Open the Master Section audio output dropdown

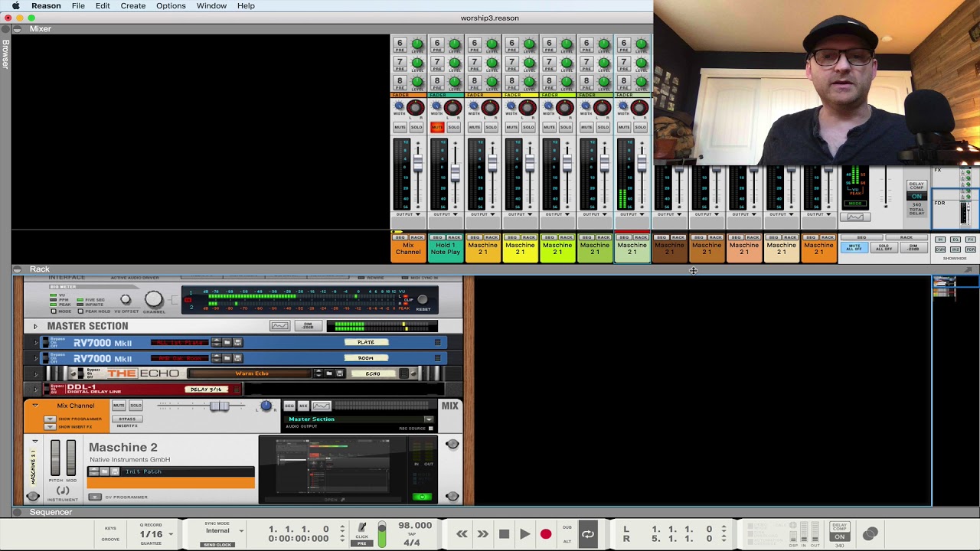click(429, 419)
